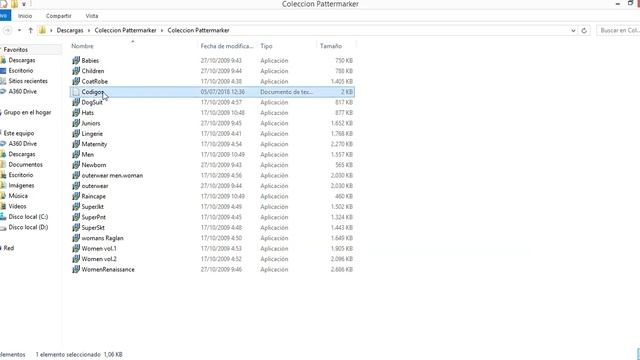This screenshot has height=360, width=640.
Task: Select the outerwear file name
Action: 95,186
